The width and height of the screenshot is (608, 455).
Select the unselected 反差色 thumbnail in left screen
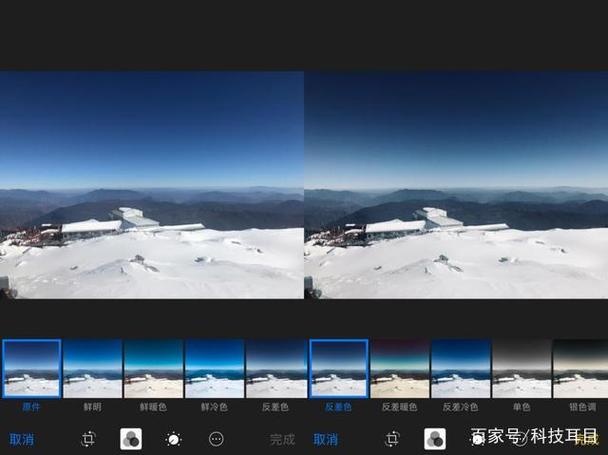point(275,368)
